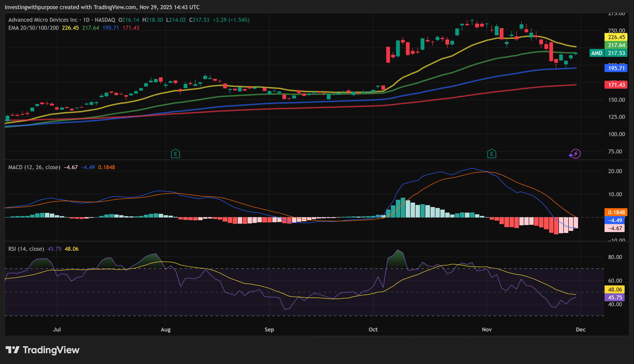Click the red 171.43 EMA price label
The width and height of the screenshot is (634, 364).
616,85
